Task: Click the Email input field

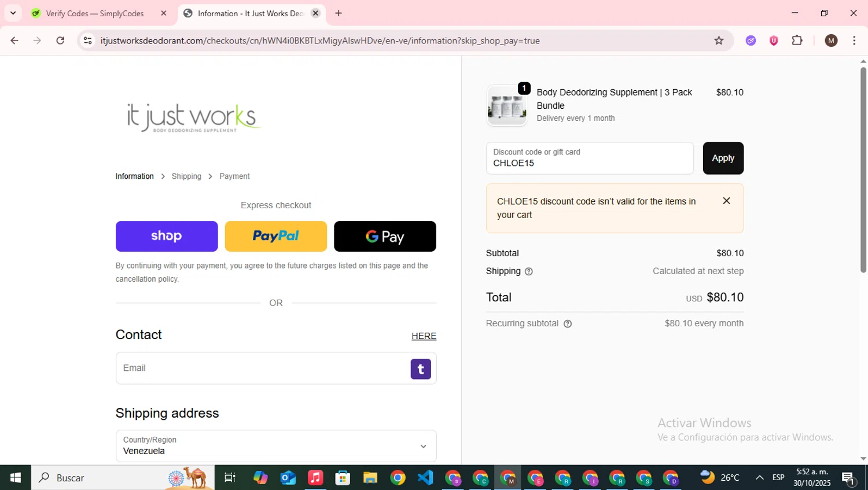Action: 276,368
